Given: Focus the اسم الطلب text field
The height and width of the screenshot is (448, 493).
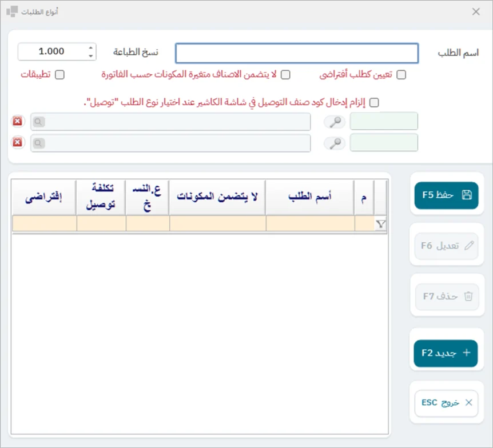Looking at the screenshot, I should 297,53.
